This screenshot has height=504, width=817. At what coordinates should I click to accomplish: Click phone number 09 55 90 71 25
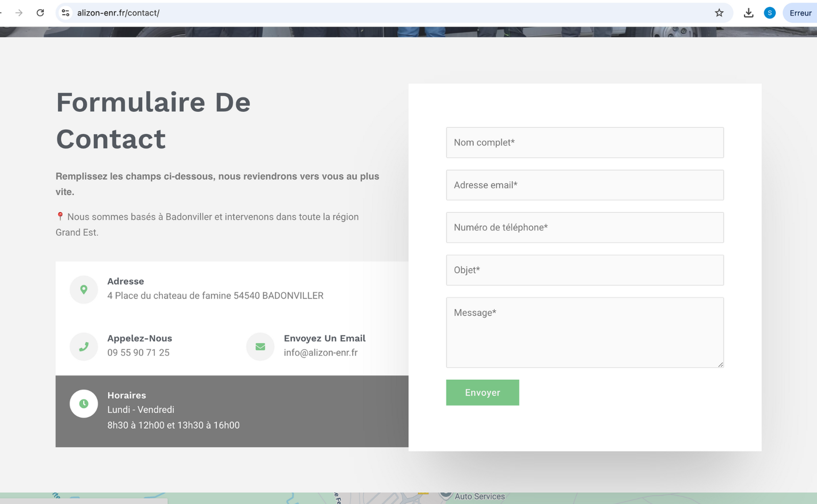click(138, 352)
